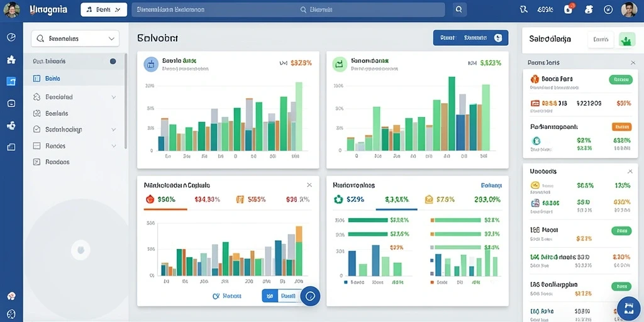The width and height of the screenshot is (644, 322).
Task: Toggle the dark dot on Ban. bdoods row
Action: (x=113, y=61)
